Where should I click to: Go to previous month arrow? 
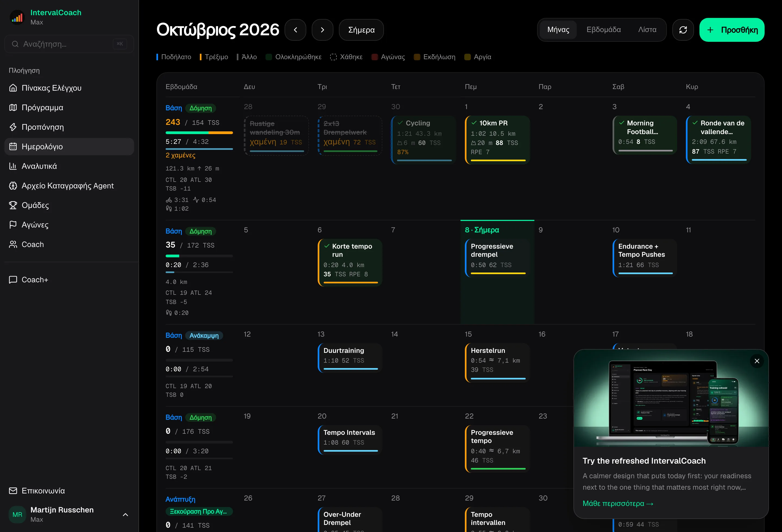pos(295,30)
